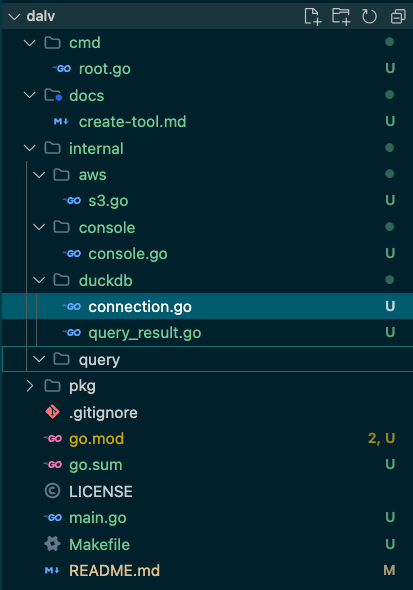Collapse the dalv root section chevron
The width and height of the screenshot is (413, 590).
click(x=14, y=17)
